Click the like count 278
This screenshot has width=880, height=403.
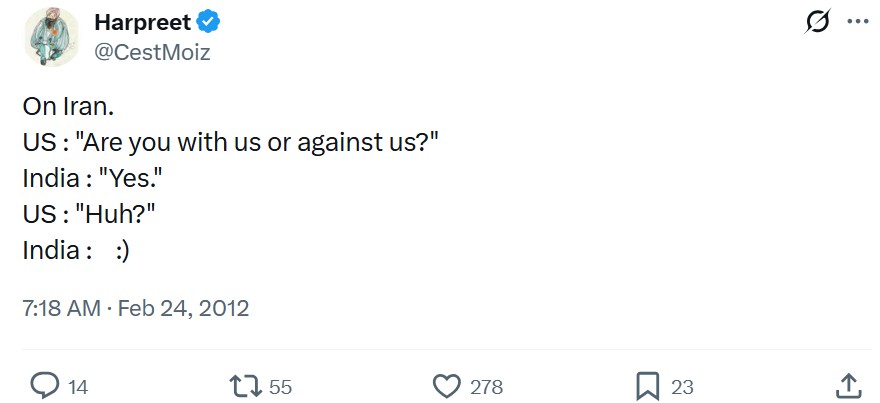coord(487,386)
